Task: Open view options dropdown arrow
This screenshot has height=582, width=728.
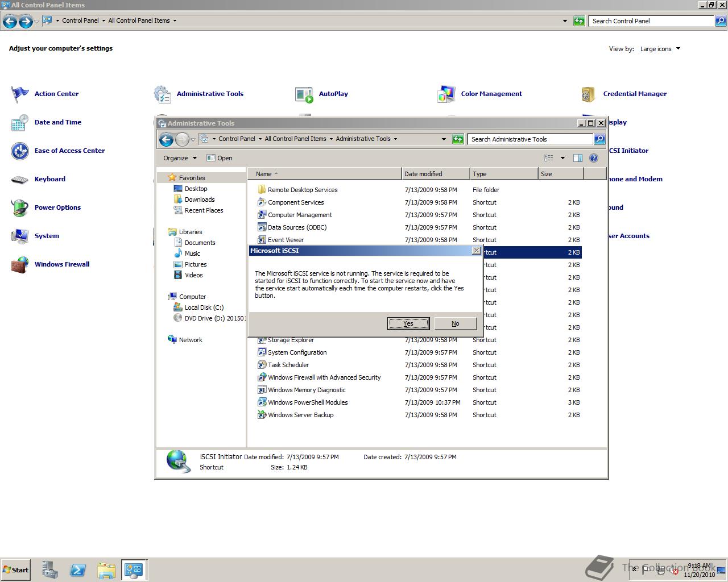Action: (x=562, y=158)
